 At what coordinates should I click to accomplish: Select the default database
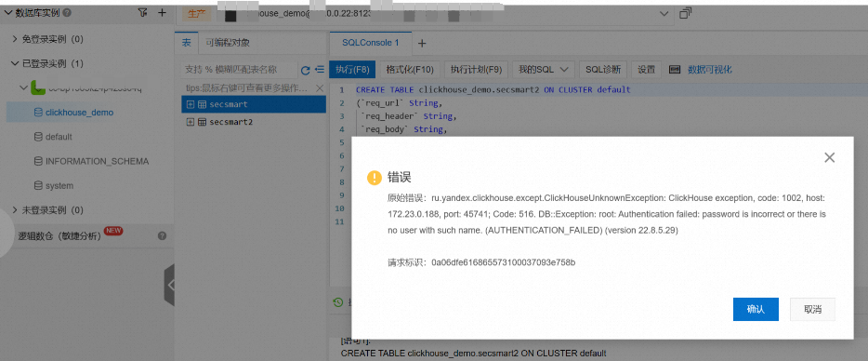point(59,137)
